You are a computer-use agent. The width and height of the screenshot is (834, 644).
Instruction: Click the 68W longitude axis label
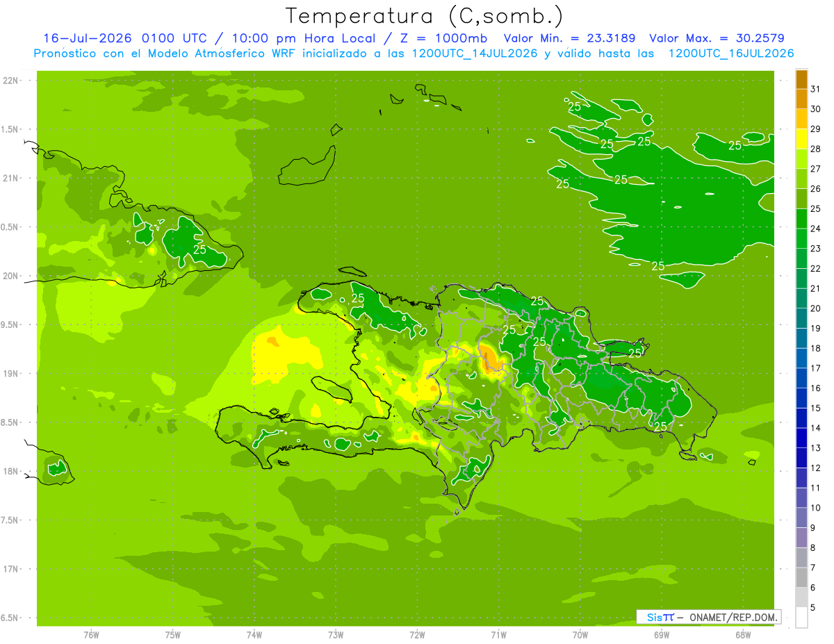[742, 635]
